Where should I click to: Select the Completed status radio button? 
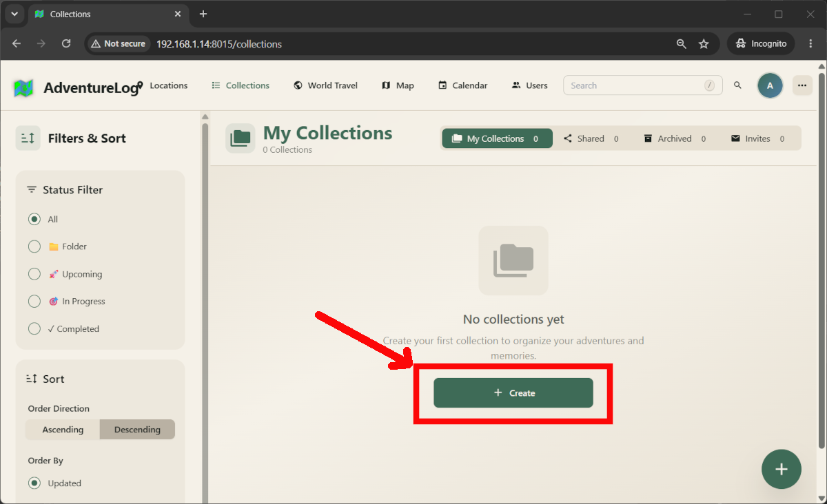point(34,329)
